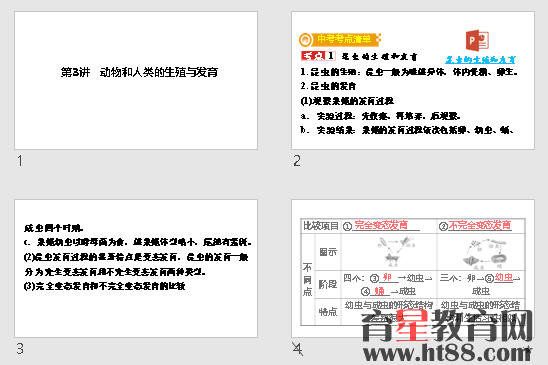This screenshot has width=548, height=365.
Task: Click the PowerPoint file icon on slide 2
Action: tap(477, 41)
